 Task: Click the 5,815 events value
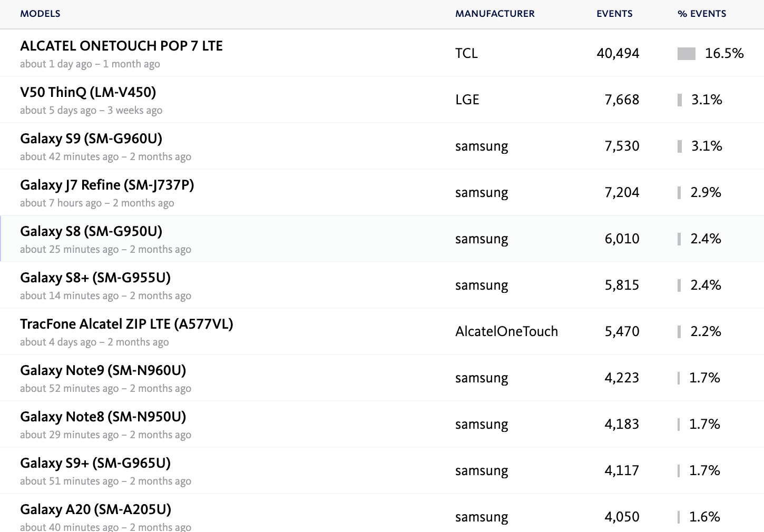click(x=622, y=285)
